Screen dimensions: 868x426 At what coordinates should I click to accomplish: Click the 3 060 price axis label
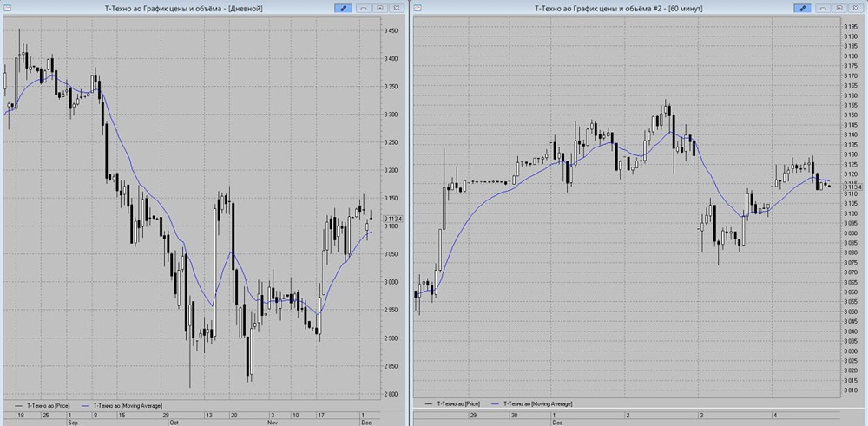tap(851, 292)
